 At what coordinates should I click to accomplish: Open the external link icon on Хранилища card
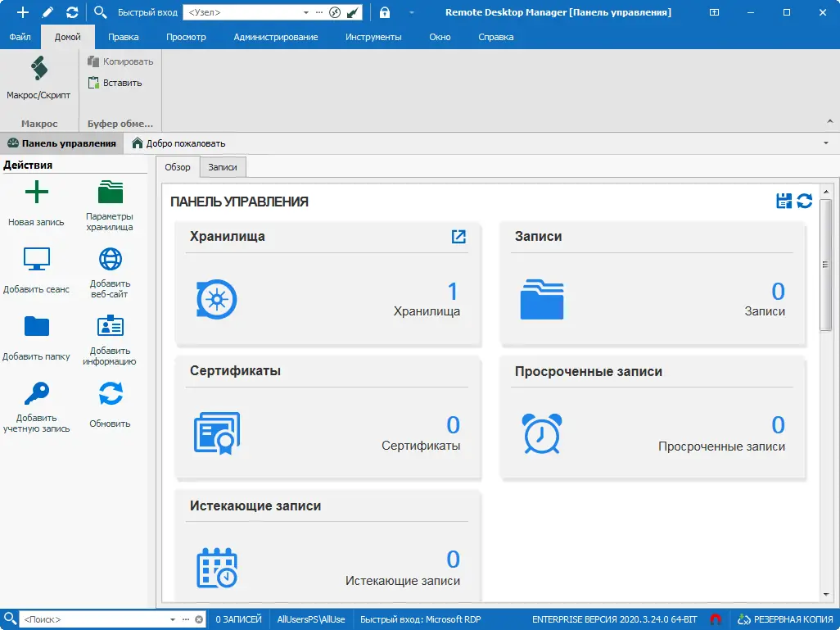[458, 237]
